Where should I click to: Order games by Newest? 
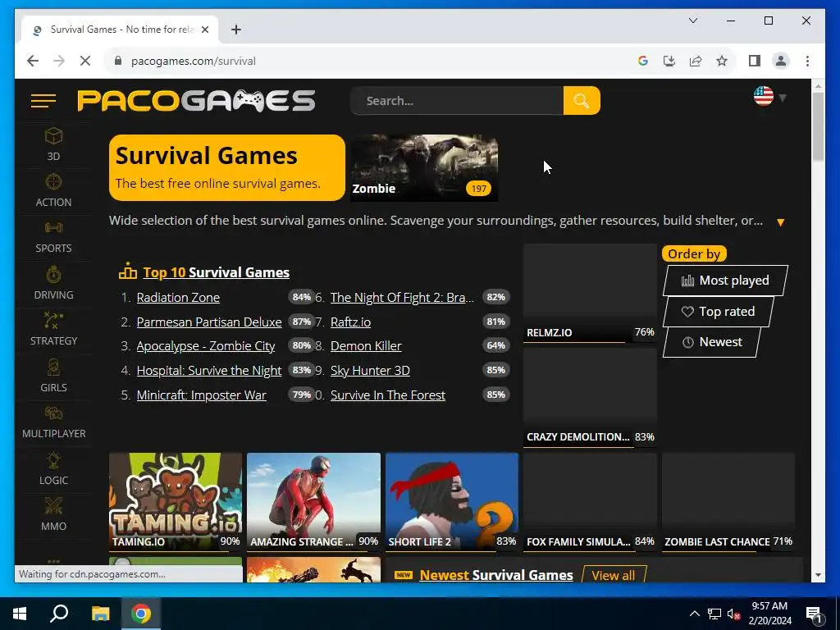click(x=712, y=342)
